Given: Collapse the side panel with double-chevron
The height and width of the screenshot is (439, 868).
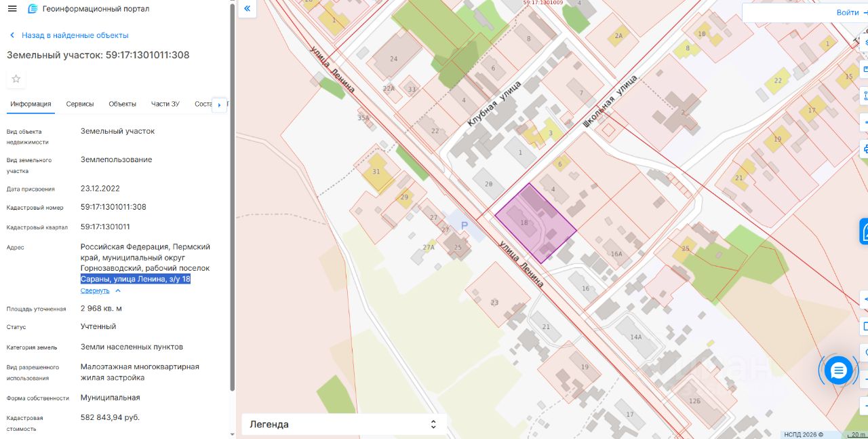Looking at the screenshot, I should click(247, 9).
